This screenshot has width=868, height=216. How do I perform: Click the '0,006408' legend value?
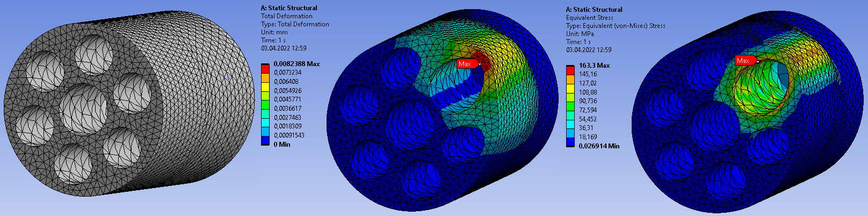click(286, 82)
